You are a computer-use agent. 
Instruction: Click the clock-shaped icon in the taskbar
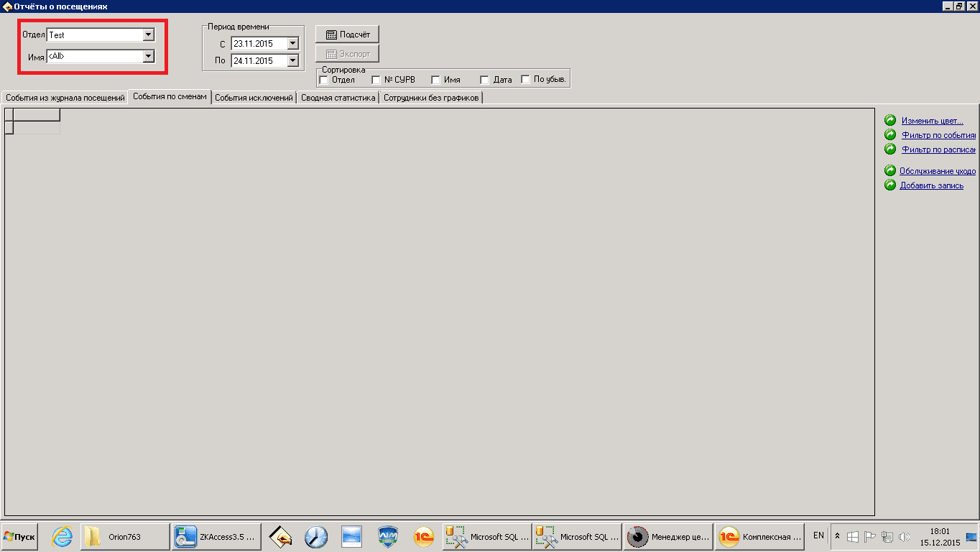tap(316, 537)
